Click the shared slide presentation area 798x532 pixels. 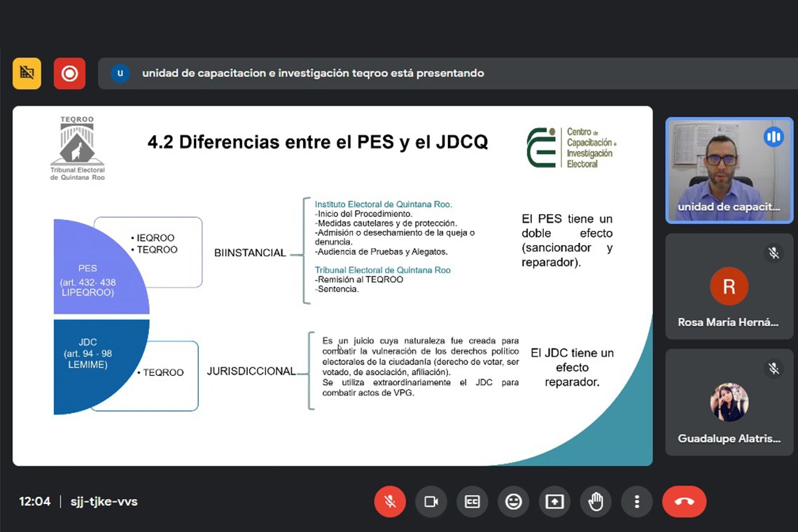click(332, 286)
